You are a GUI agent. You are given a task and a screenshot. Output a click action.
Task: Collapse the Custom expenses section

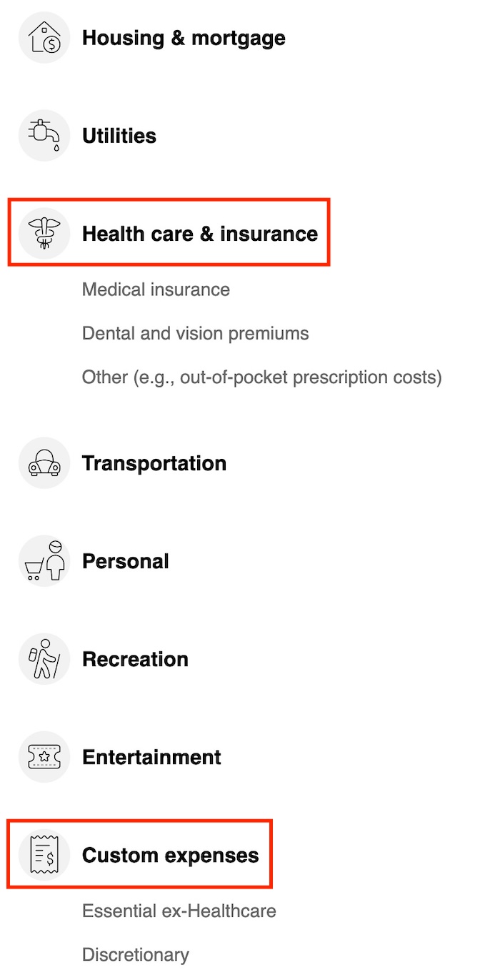[171, 855]
